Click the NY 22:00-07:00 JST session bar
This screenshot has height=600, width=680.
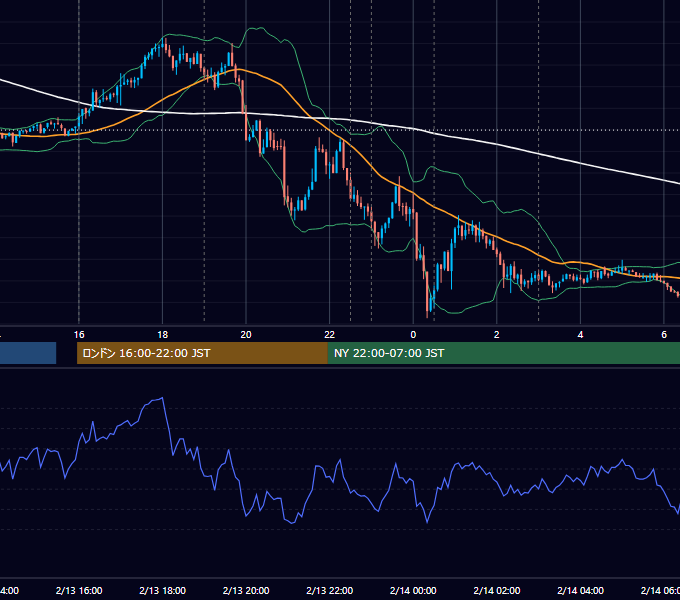point(504,353)
